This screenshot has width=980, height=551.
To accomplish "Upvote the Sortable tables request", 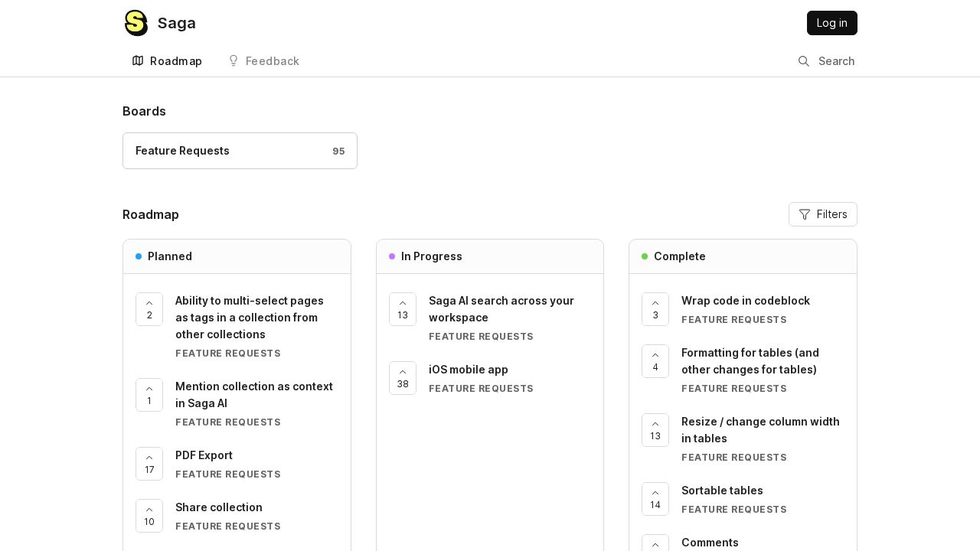I will pyautogui.click(x=655, y=499).
